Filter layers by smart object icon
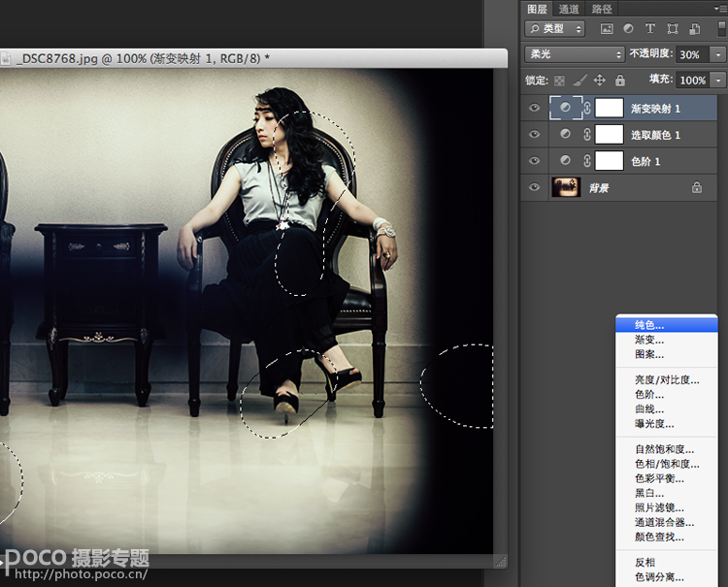This screenshot has height=587, width=728. tap(695, 29)
